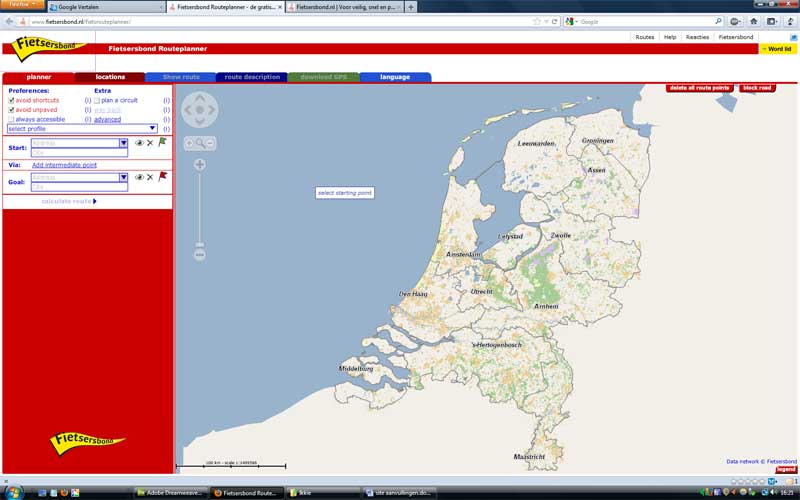The image size is (800, 500).
Task: Bookmark page with star icon
Action: pos(536,21)
